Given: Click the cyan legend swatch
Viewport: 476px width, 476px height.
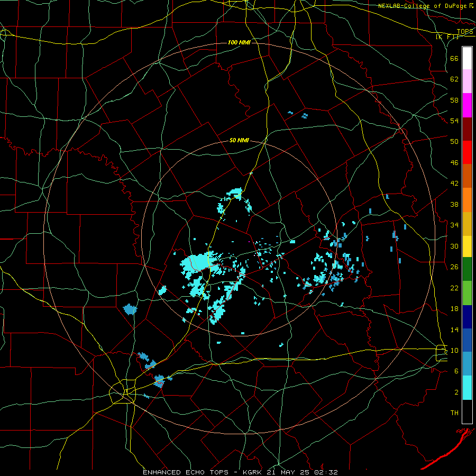Looking at the screenshot, I should (467, 388).
